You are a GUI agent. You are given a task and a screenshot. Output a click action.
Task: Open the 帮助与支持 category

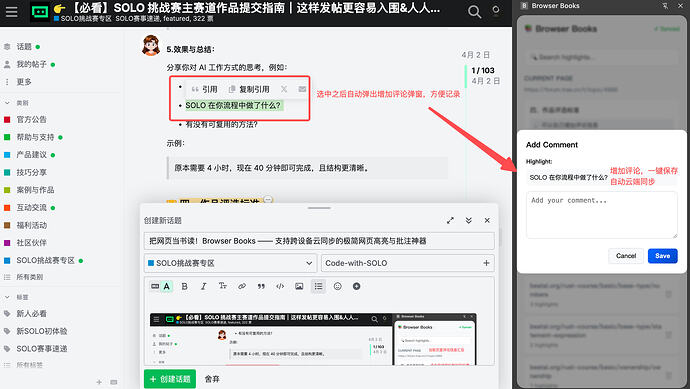click(x=35, y=137)
